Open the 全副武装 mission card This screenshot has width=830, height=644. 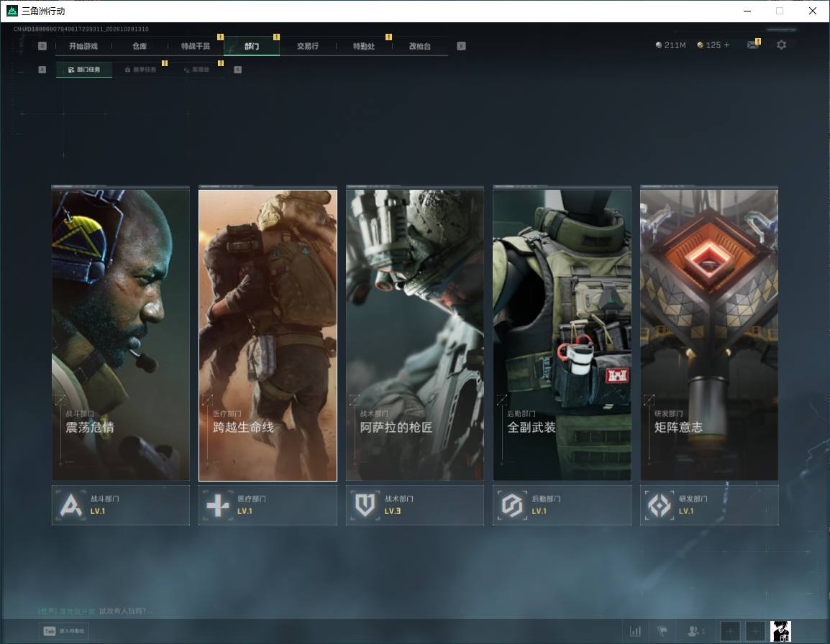(x=562, y=335)
